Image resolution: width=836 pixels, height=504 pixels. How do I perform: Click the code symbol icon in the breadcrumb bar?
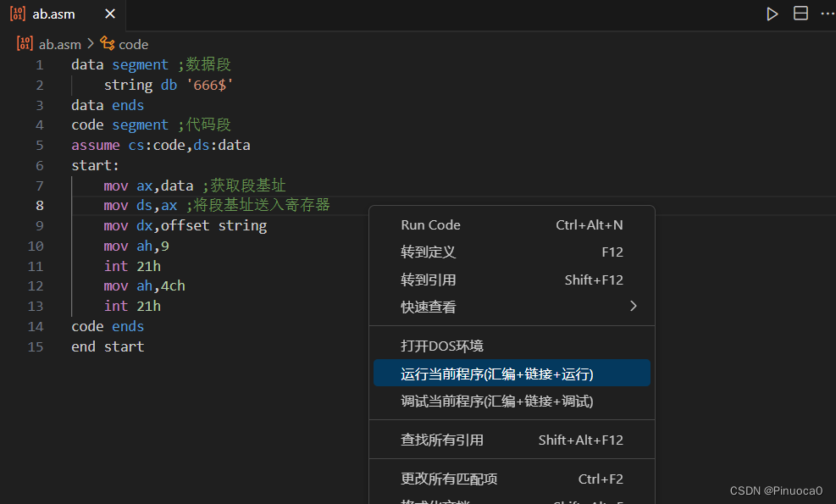pos(107,44)
